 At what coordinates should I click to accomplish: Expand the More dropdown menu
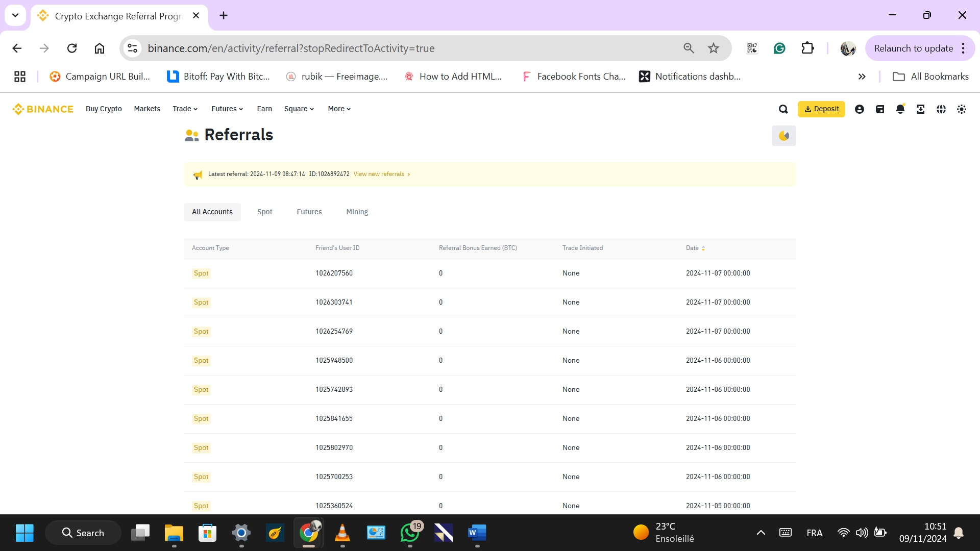pyautogui.click(x=339, y=109)
